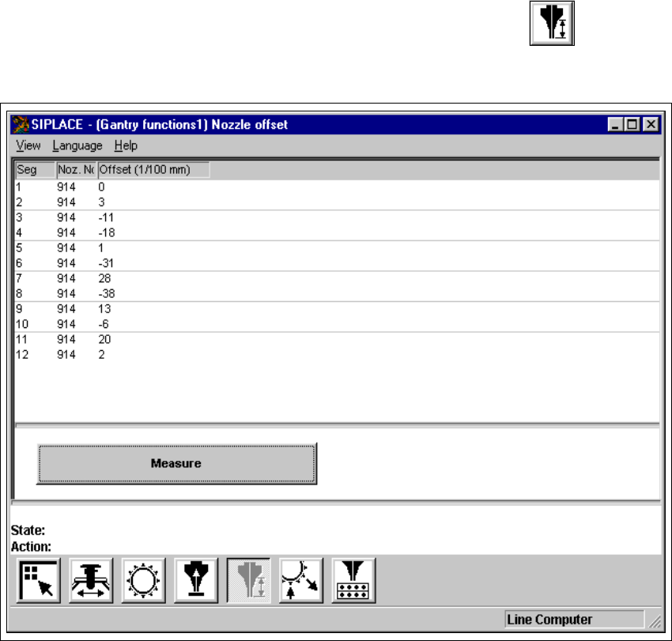Open the segment rotation arrows icon
The height and width of the screenshot is (641, 672).
301,581
